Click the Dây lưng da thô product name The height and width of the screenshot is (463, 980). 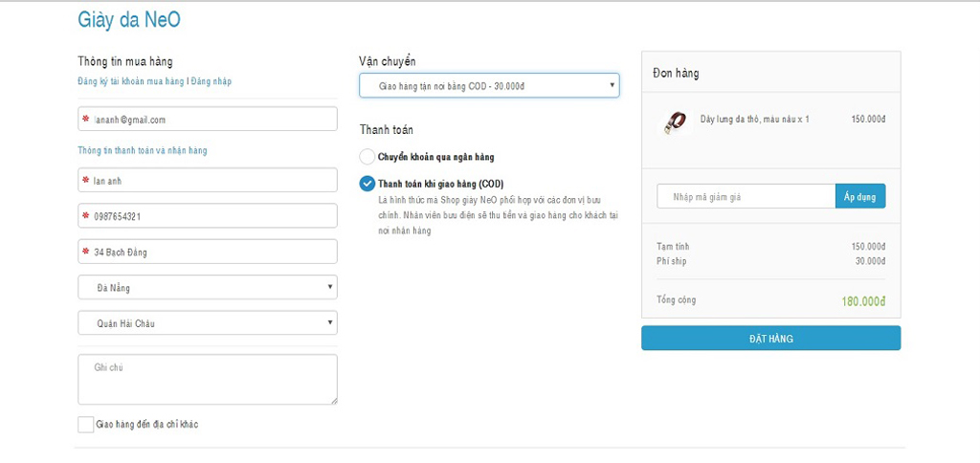click(754, 119)
